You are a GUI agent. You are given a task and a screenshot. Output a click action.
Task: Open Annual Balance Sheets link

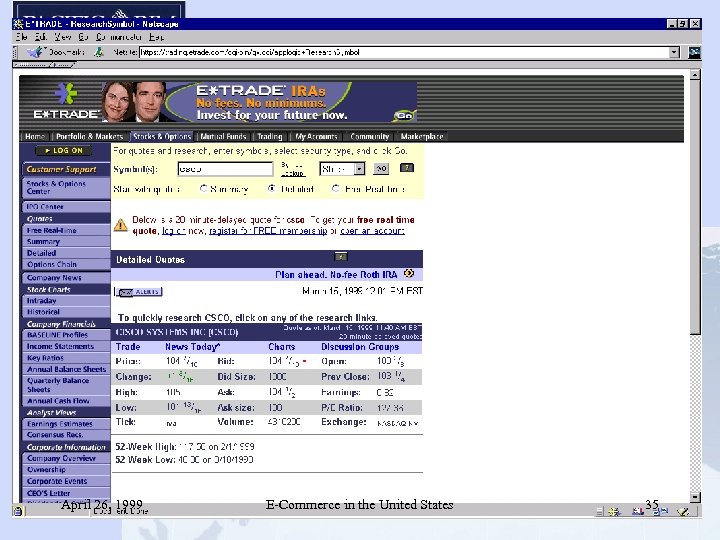(x=67, y=369)
